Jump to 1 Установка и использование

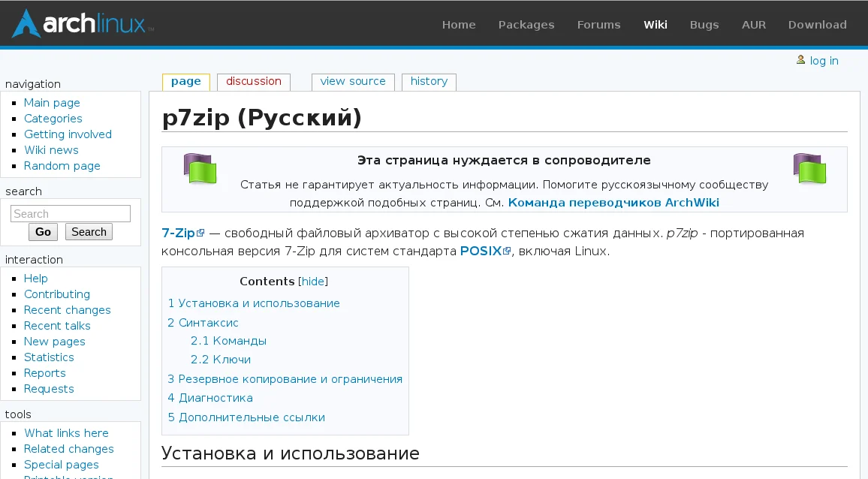(254, 303)
